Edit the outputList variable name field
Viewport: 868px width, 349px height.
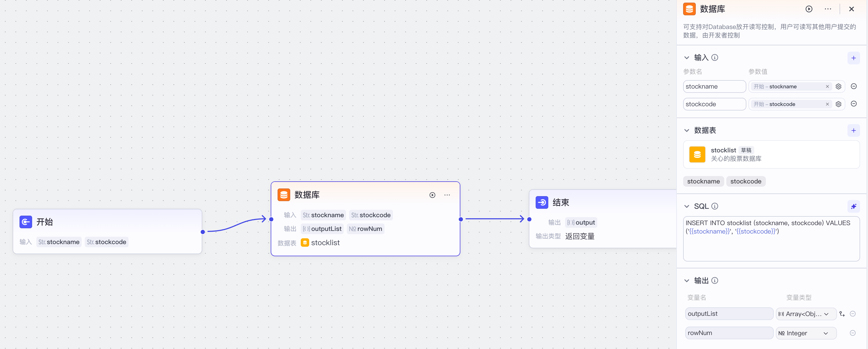tap(729, 314)
